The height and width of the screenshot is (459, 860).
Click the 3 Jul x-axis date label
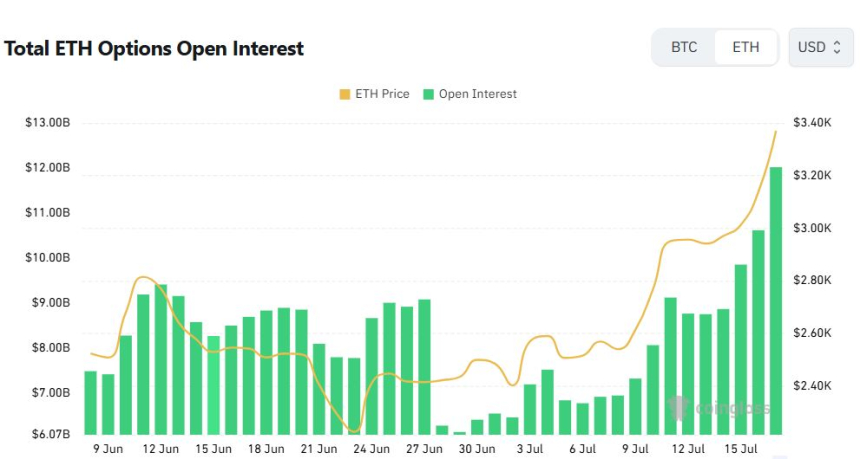(x=529, y=449)
